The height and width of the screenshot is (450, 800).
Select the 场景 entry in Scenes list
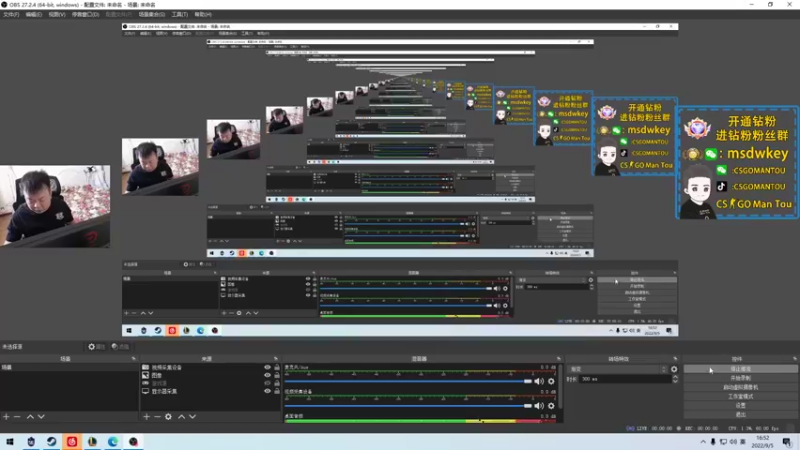(69, 367)
